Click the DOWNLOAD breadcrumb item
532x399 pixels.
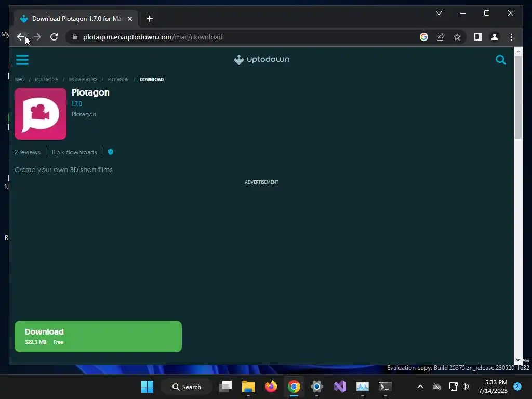click(x=151, y=79)
